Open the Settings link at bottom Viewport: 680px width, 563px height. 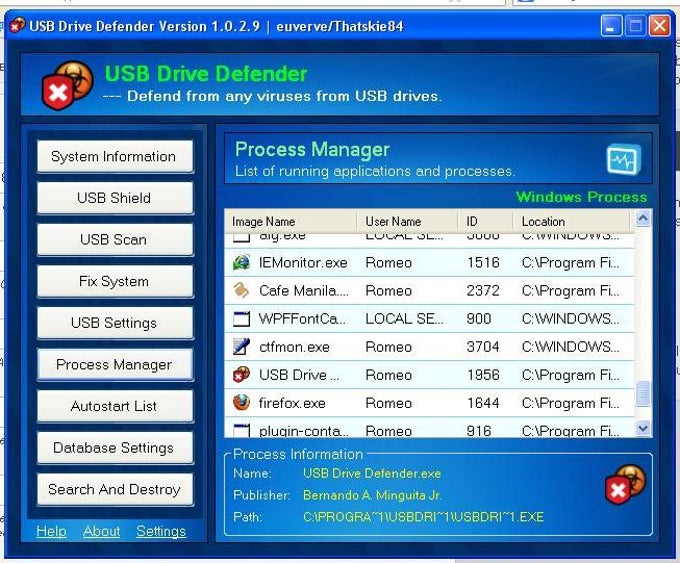pos(161,531)
